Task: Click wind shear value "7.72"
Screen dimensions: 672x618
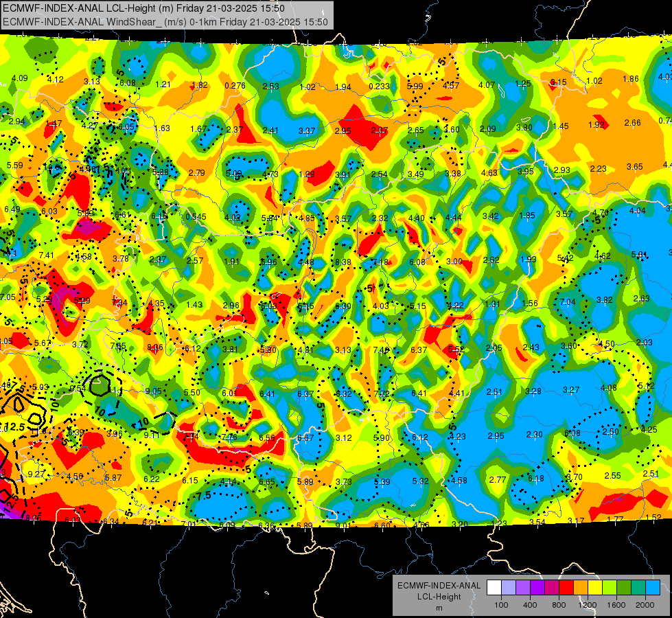Action: [x=382, y=393]
